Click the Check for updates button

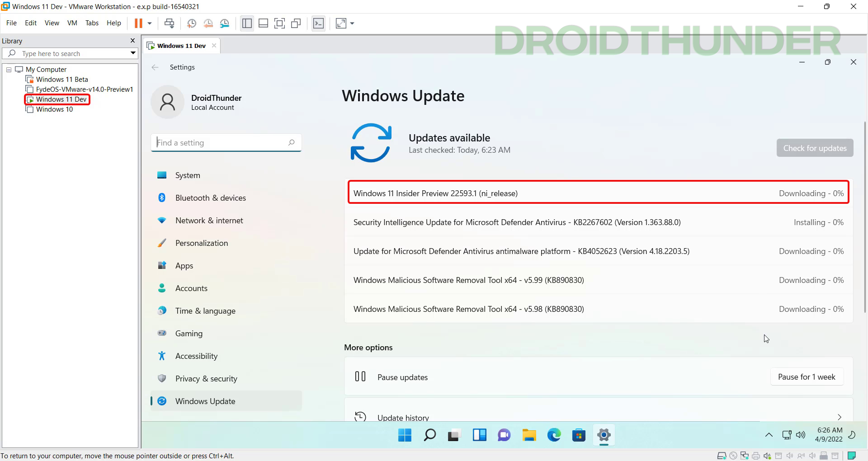815,148
